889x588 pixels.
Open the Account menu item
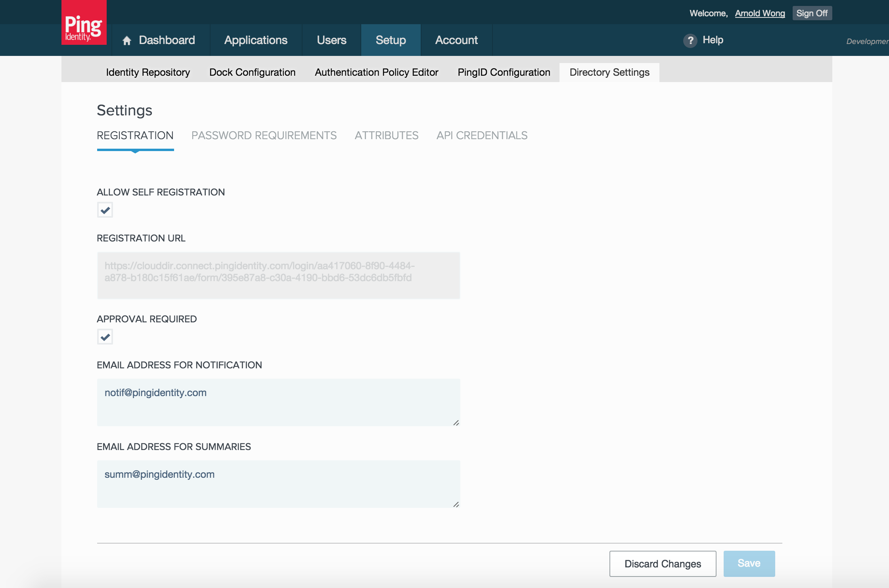pyautogui.click(x=456, y=40)
